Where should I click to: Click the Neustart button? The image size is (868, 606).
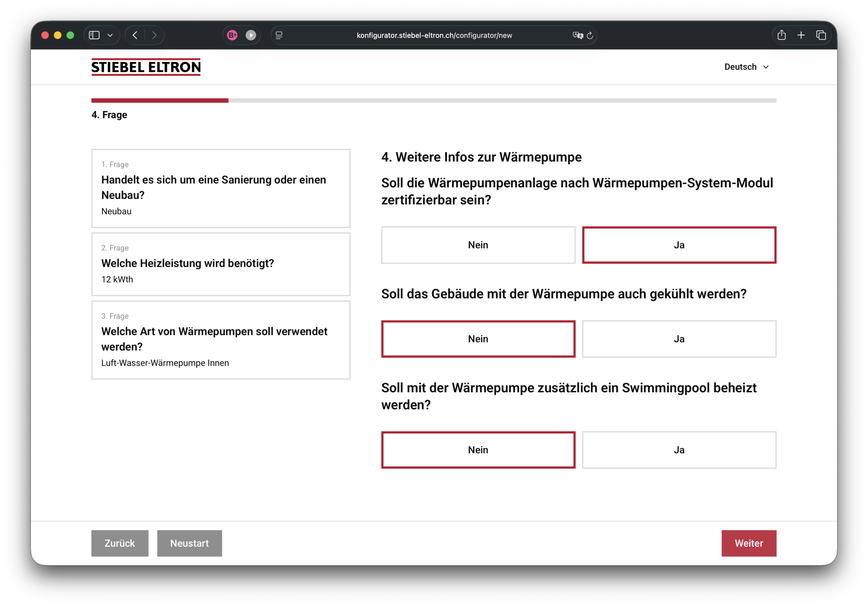click(x=190, y=543)
